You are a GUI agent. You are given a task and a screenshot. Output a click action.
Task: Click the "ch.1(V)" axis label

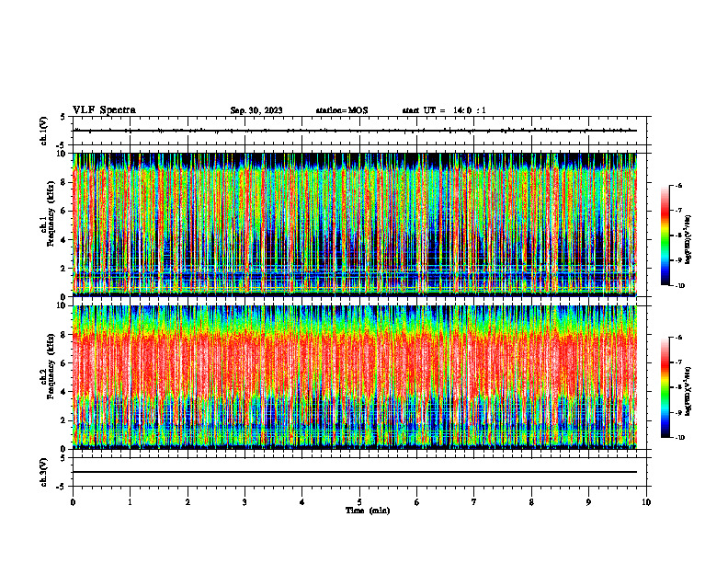(x=43, y=131)
